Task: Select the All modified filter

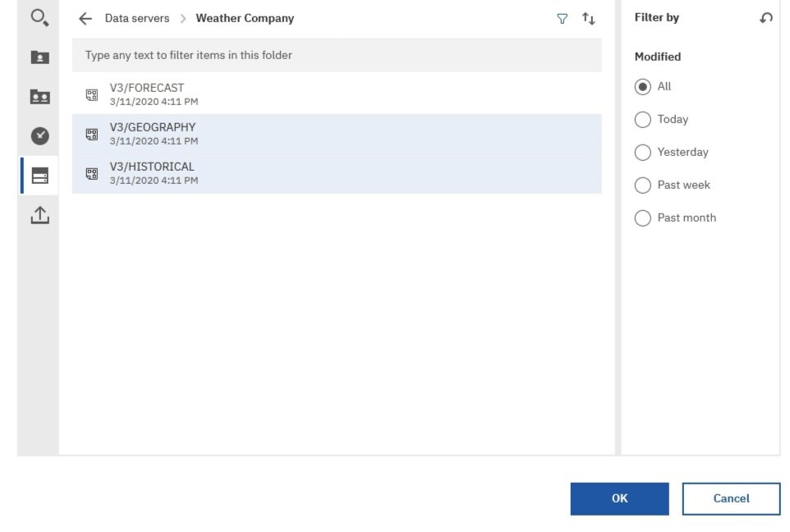Action: (642, 87)
